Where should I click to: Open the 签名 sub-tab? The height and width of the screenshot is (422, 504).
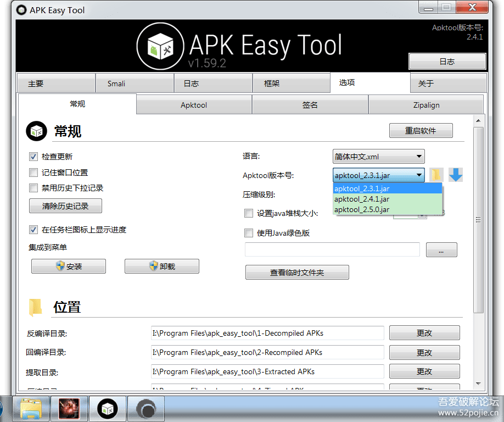[310, 105]
